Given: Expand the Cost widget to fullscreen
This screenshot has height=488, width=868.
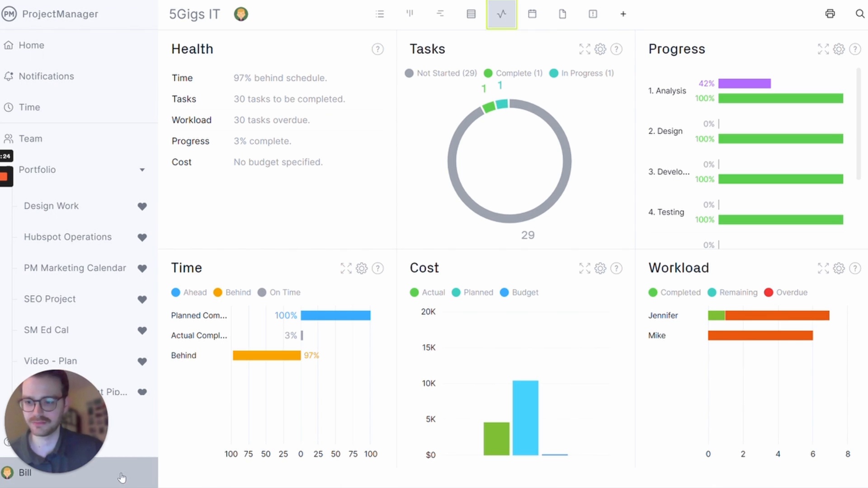Looking at the screenshot, I should pos(585,268).
